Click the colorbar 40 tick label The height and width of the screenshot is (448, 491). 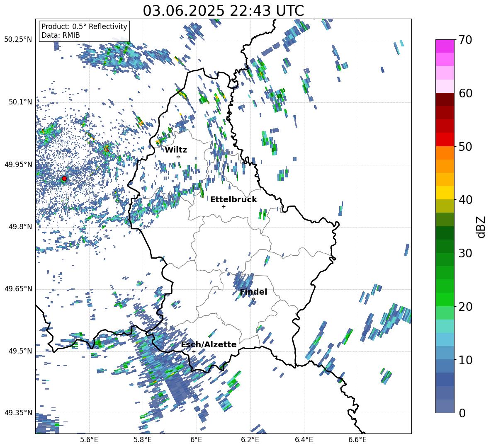[x=465, y=200]
